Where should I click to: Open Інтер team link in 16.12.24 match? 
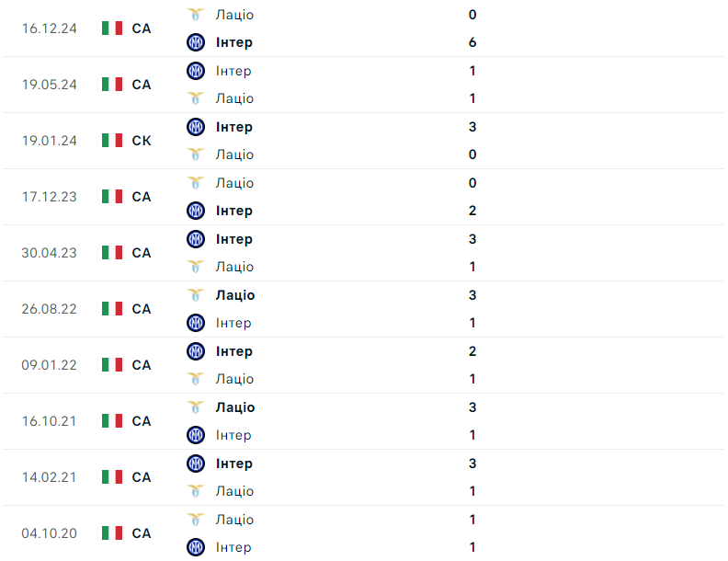[233, 42]
